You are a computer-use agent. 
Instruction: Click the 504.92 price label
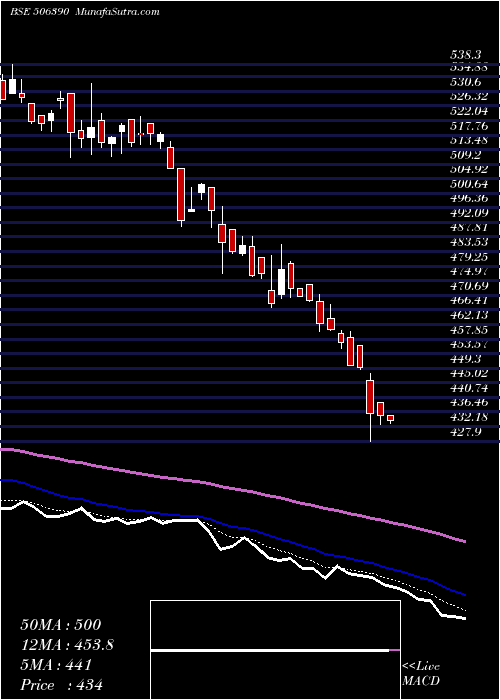pos(469,169)
